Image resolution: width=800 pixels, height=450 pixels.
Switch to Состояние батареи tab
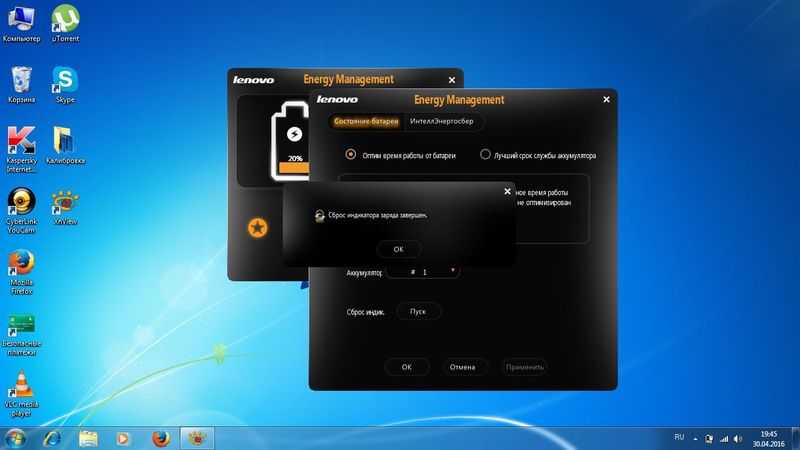coord(366,121)
